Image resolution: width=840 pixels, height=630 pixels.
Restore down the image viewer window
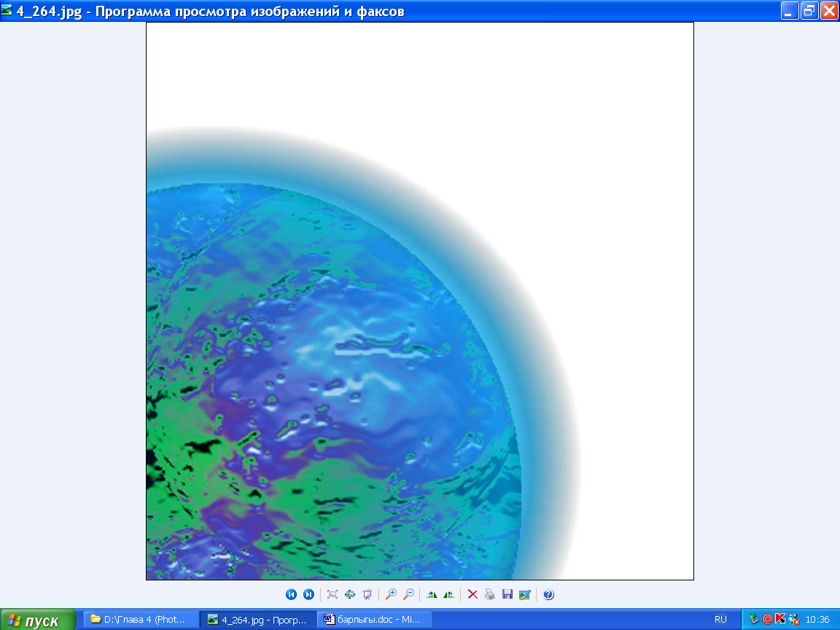click(809, 10)
